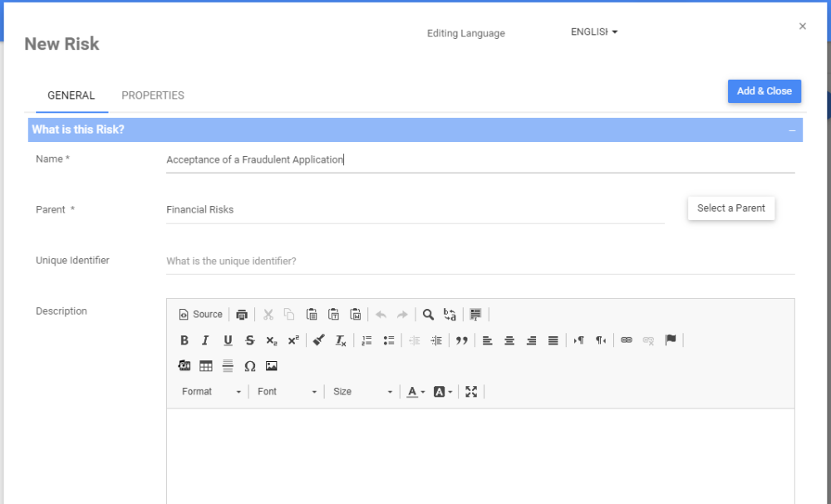Click the Unlink icon

click(x=648, y=340)
